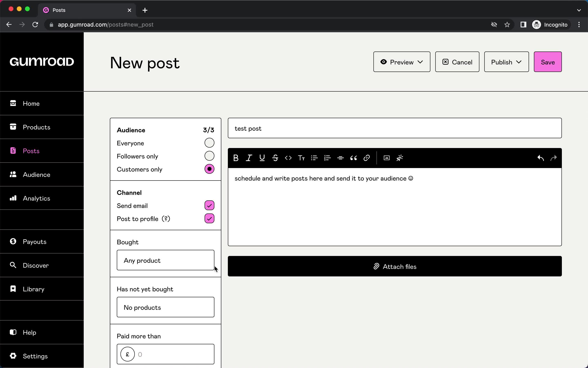Click the tracking protection eye icon

[494, 25]
